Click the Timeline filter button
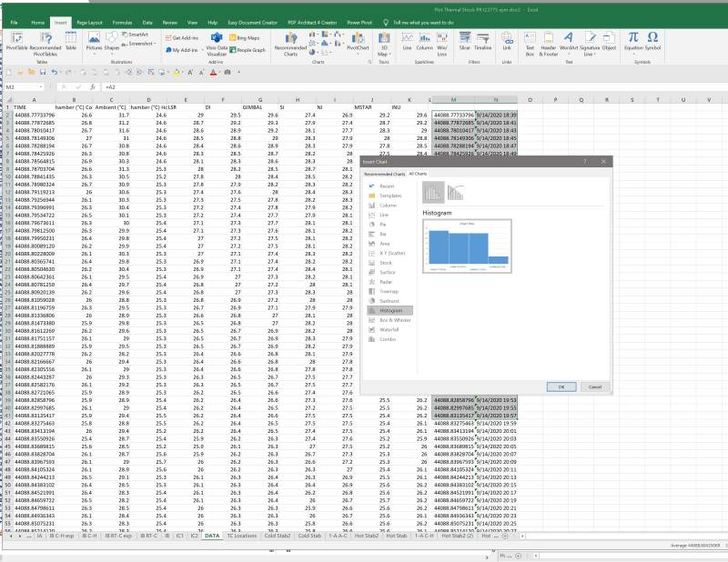 point(483,41)
